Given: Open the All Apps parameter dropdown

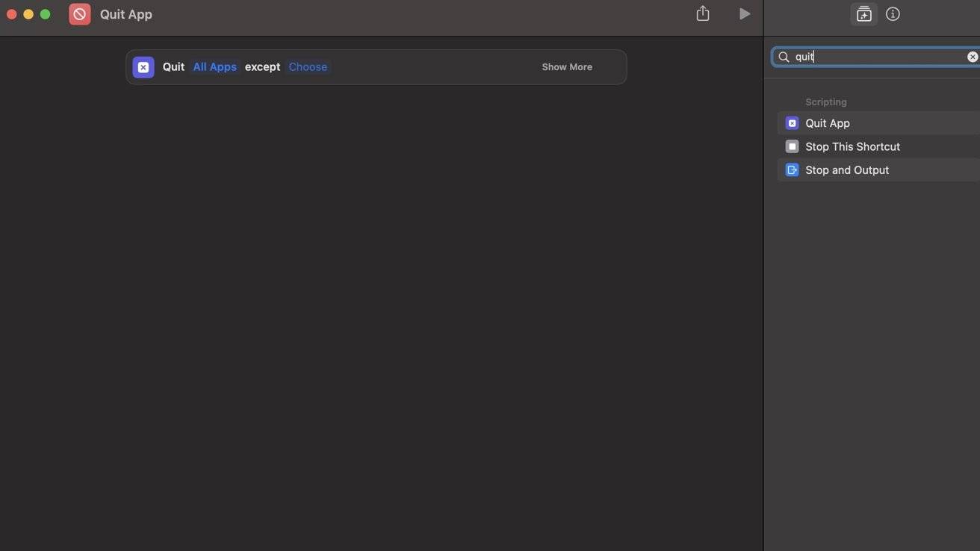Looking at the screenshot, I should click(x=214, y=67).
